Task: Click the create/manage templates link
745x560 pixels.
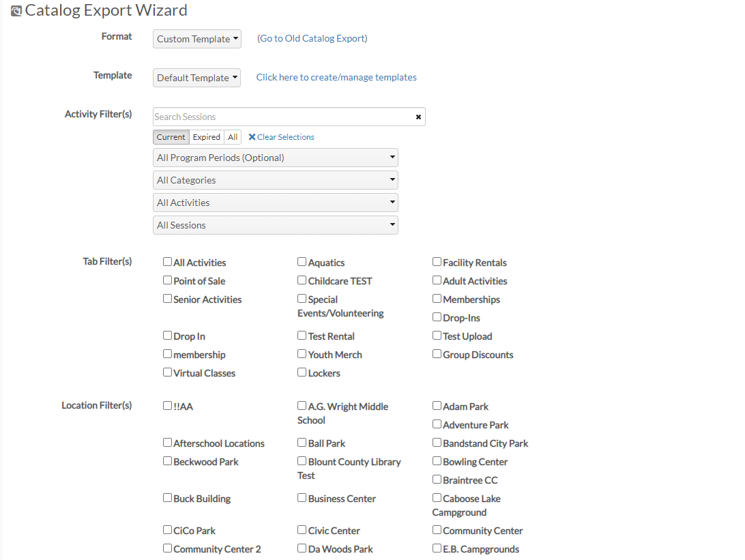Action: [x=336, y=78]
